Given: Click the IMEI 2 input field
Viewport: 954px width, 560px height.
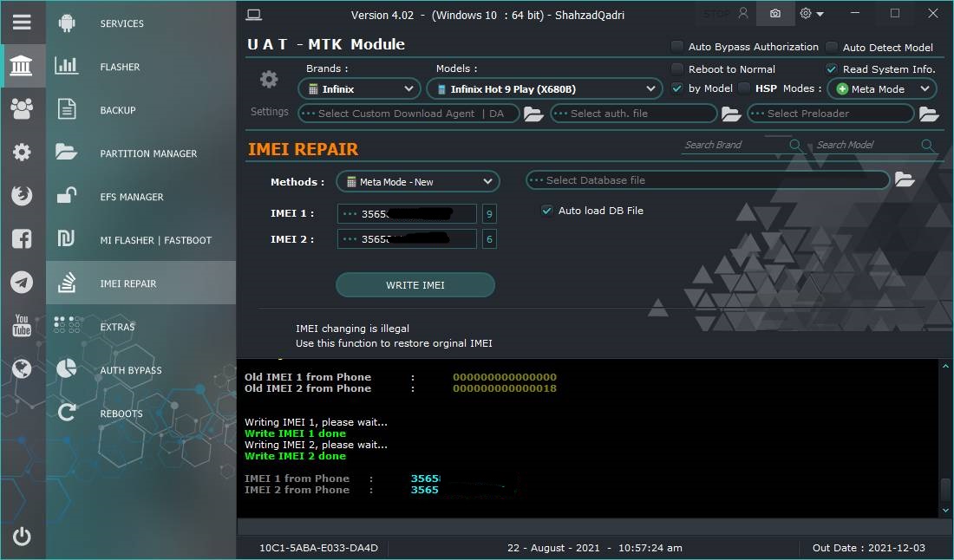Looking at the screenshot, I should coord(407,239).
